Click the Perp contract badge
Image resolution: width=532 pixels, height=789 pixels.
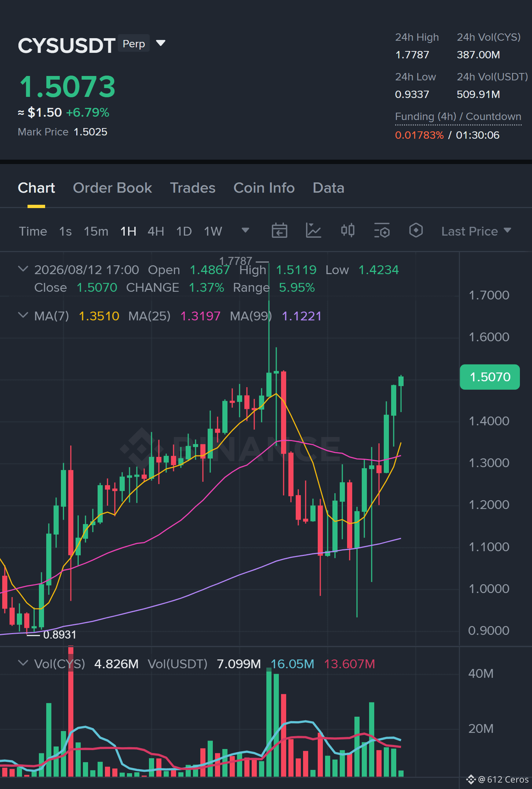134,44
